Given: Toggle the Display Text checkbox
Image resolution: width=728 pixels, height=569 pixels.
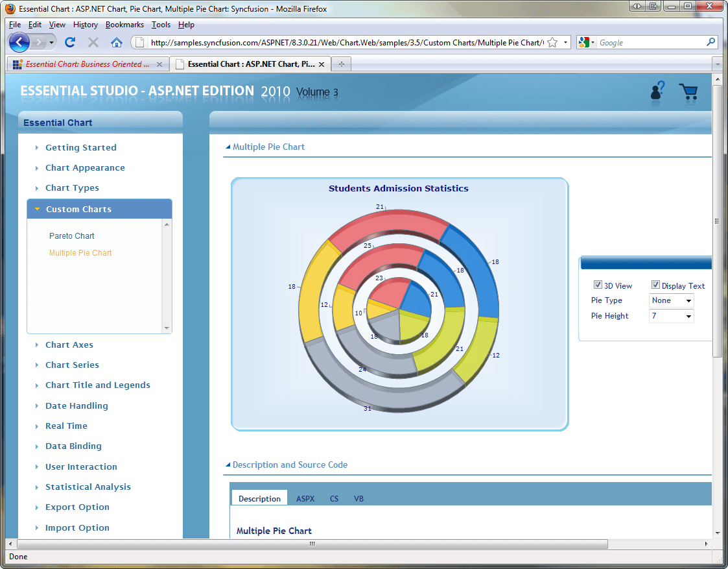Looking at the screenshot, I should pos(655,285).
